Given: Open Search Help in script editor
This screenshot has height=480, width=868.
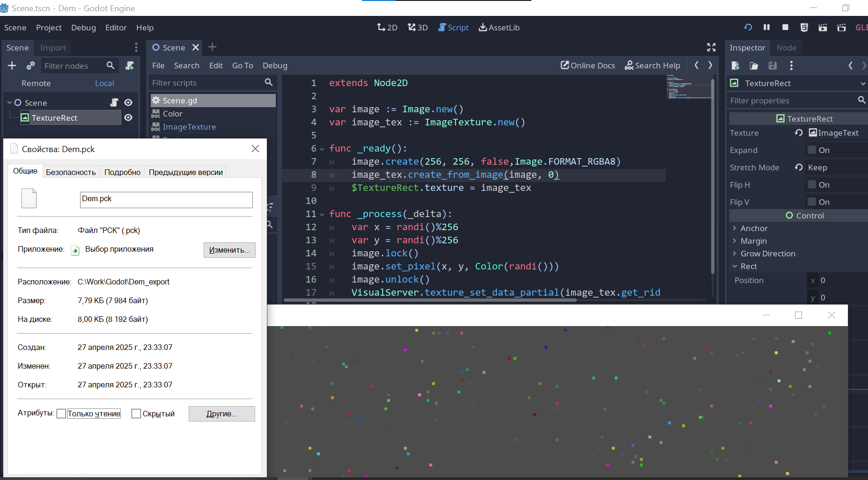Looking at the screenshot, I should pyautogui.click(x=653, y=65).
